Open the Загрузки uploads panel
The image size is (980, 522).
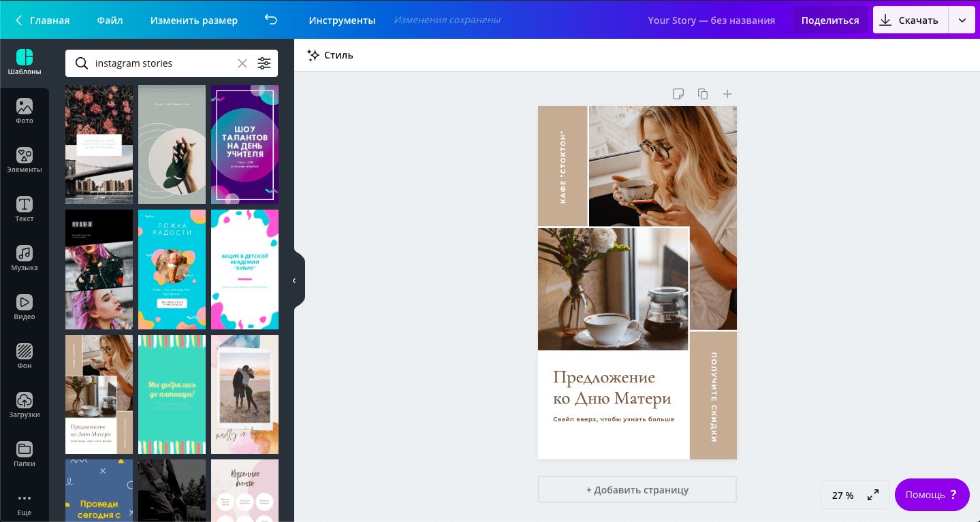click(x=25, y=406)
